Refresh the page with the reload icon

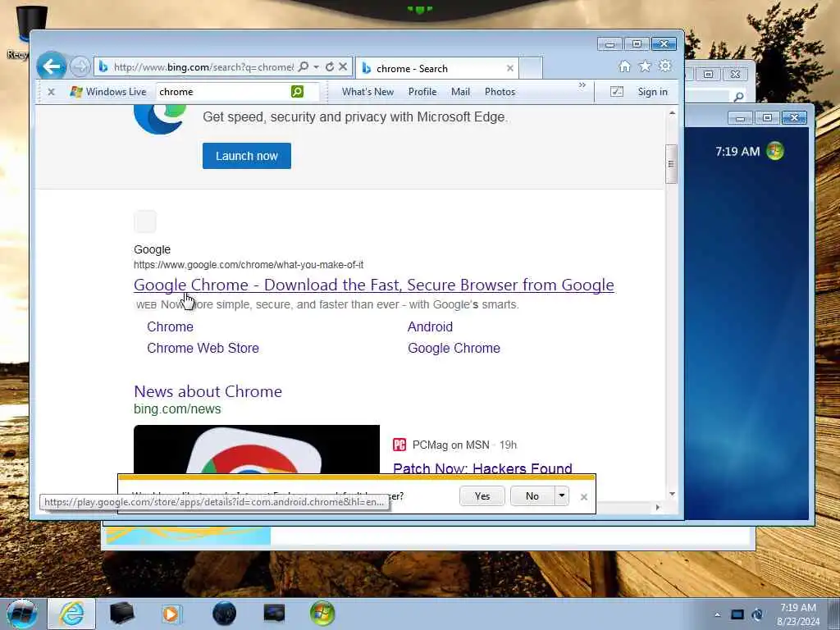[x=330, y=66]
